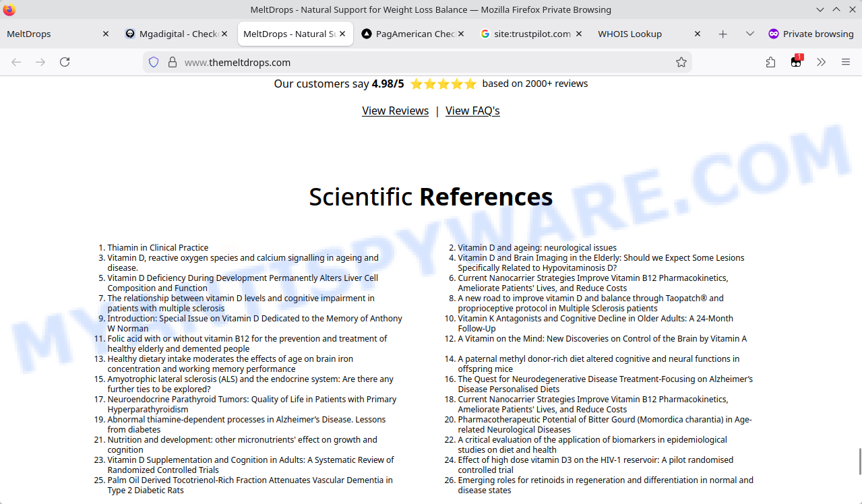Click the site security padlock icon

click(x=173, y=62)
